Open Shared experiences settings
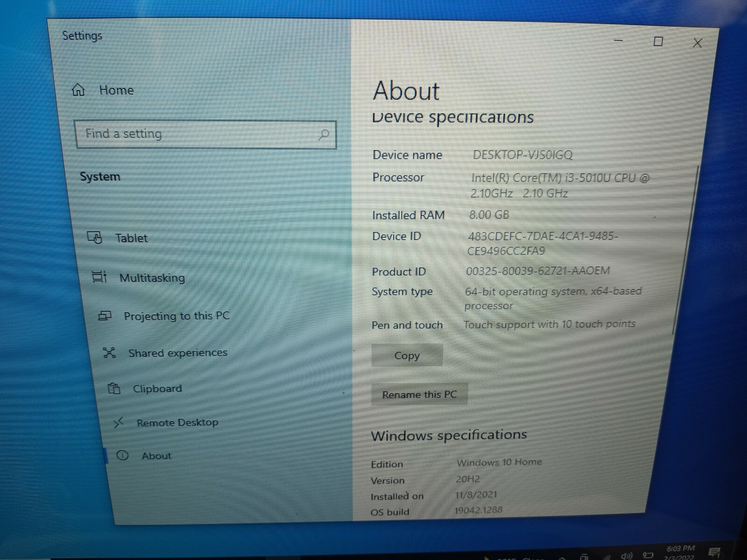The height and width of the screenshot is (560, 747). [165, 353]
